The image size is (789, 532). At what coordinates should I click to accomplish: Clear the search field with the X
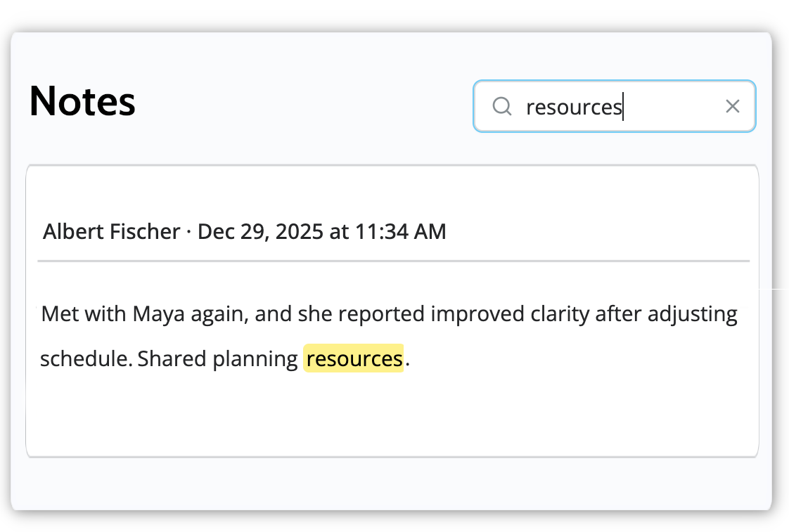[x=732, y=106]
